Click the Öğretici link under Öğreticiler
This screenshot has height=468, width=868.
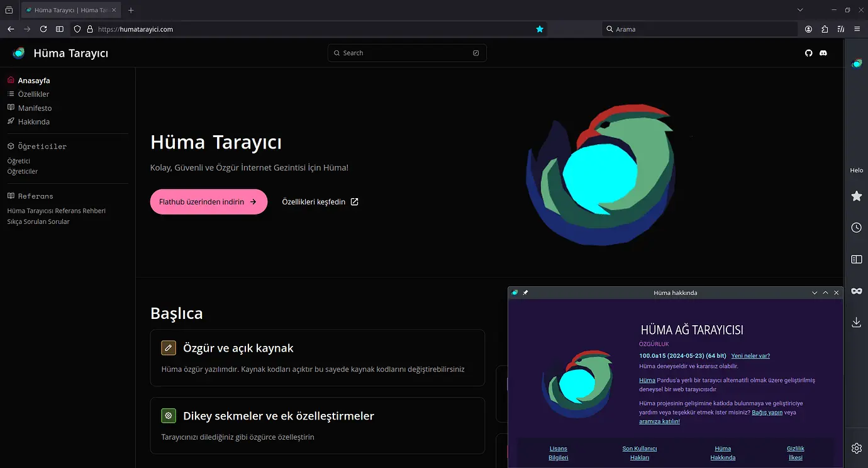[19, 161]
